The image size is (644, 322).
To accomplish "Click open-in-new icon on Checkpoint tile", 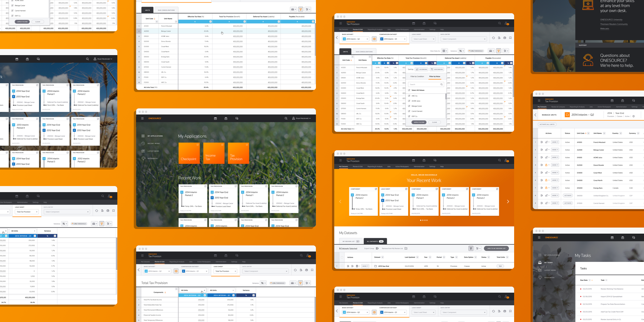I will [197, 145].
